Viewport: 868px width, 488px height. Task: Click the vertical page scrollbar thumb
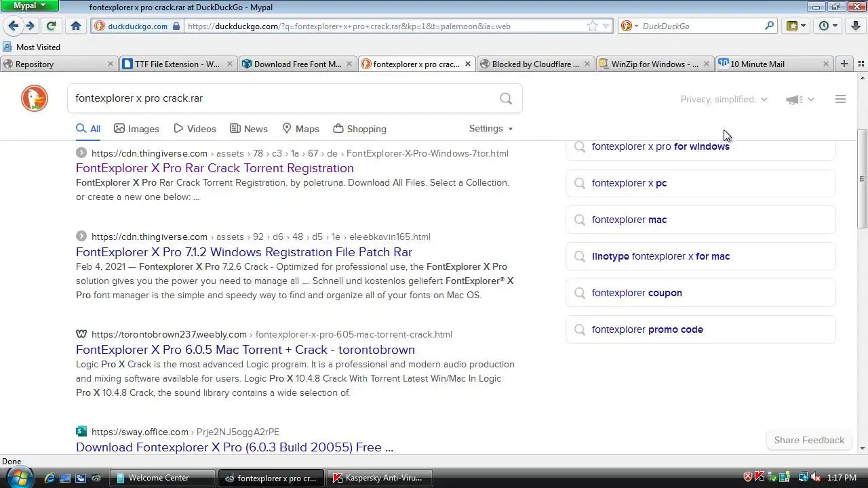[863, 179]
